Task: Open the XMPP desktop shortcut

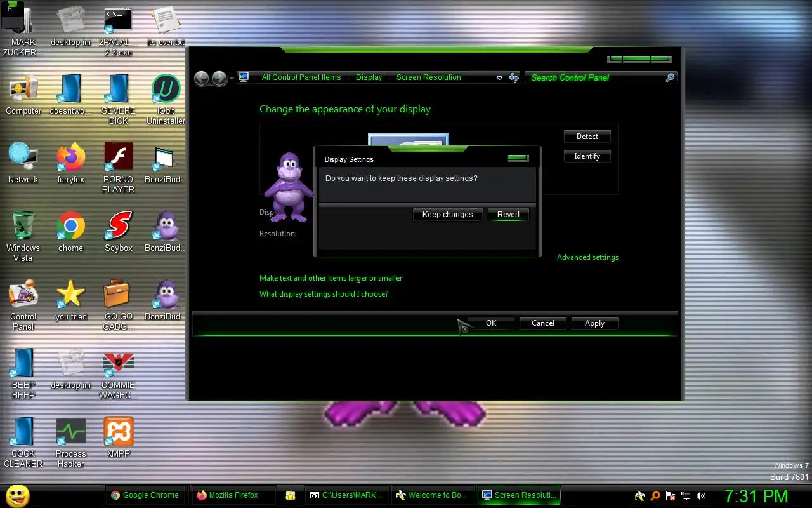Action: click(118, 438)
